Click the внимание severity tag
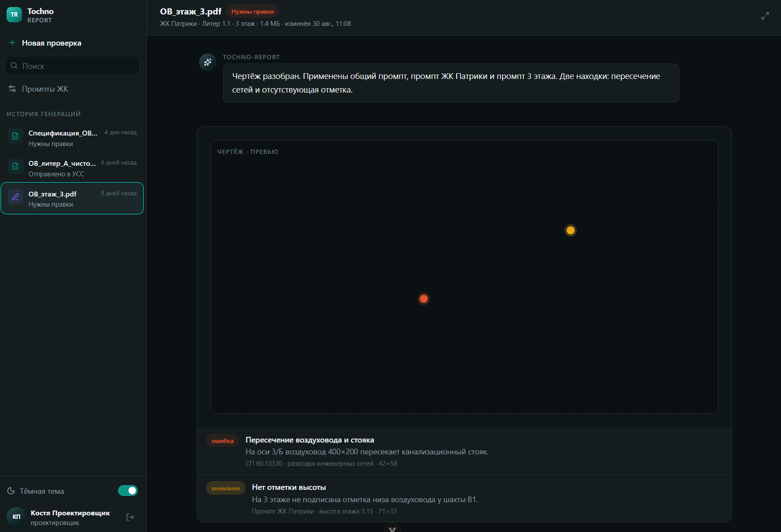This screenshot has height=532, width=781. point(226,488)
